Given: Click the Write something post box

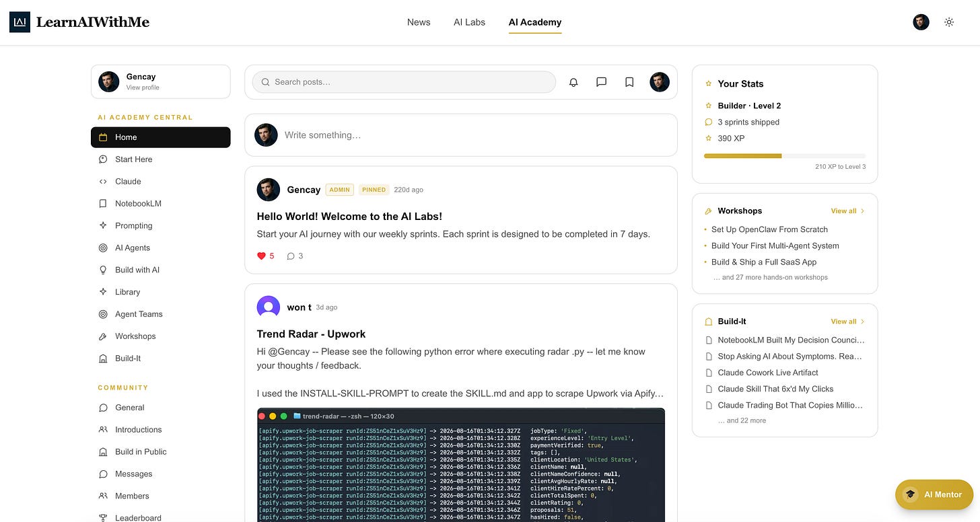Looking at the screenshot, I should pyautogui.click(x=461, y=135).
